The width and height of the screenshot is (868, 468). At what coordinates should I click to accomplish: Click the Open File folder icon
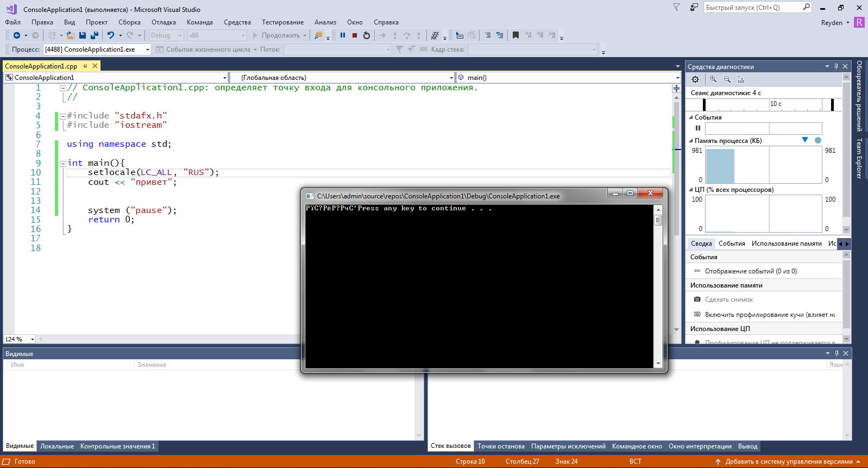(x=71, y=35)
